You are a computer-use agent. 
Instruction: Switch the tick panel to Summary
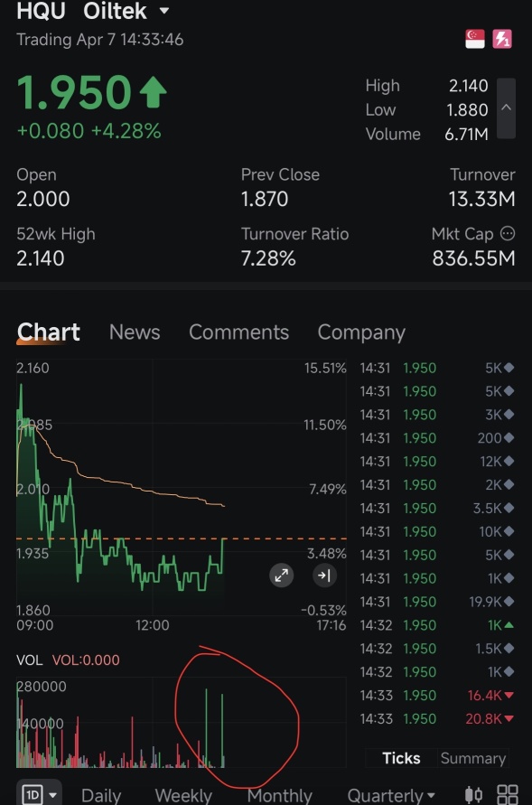(473, 758)
